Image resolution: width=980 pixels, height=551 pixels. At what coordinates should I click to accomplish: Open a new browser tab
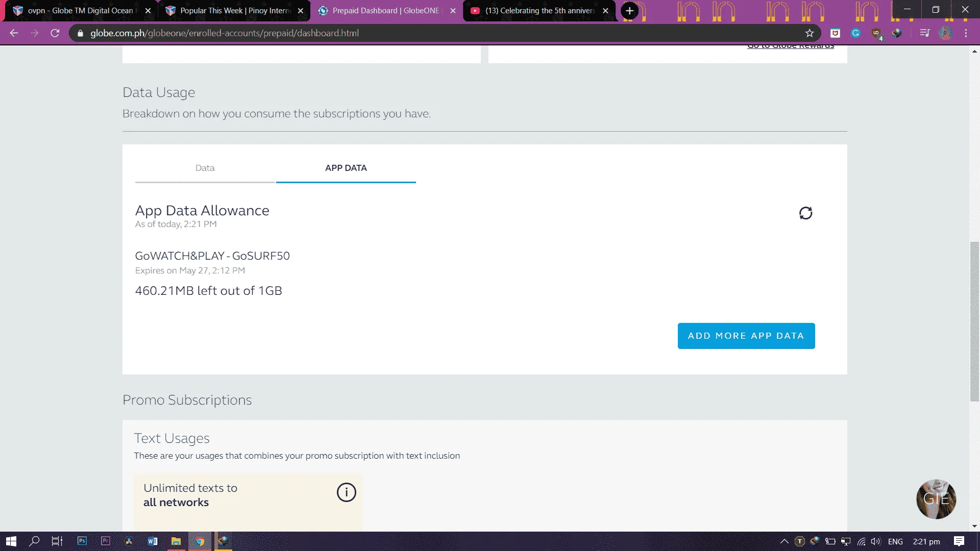coord(629,11)
